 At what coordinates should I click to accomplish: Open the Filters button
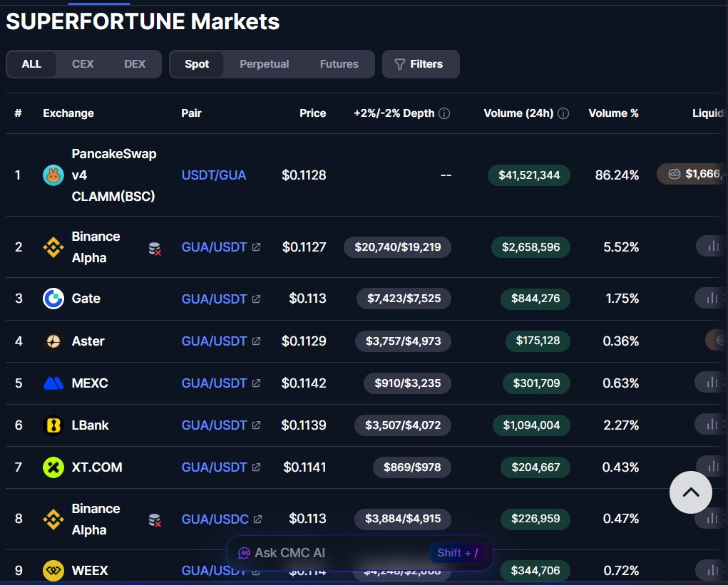pos(421,64)
